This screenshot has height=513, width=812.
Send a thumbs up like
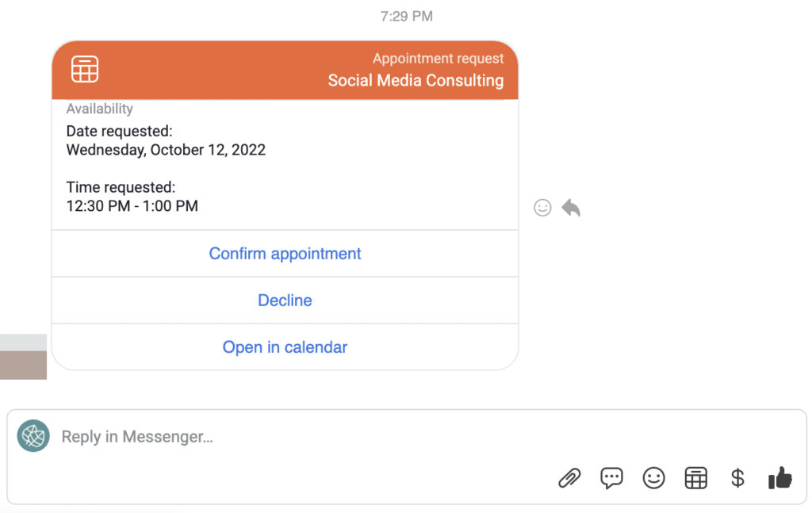point(779,477)
